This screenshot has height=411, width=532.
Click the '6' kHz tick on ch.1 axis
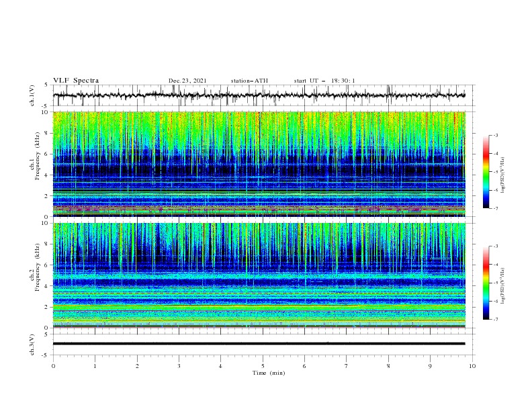pos(47,154)
